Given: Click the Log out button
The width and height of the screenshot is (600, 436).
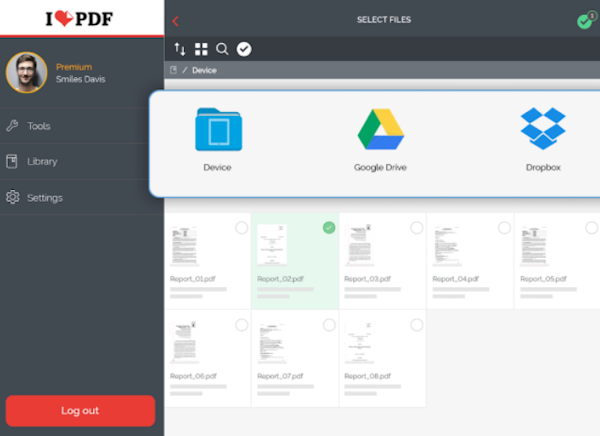Looking at the screenshot, I should click(80, 411).
